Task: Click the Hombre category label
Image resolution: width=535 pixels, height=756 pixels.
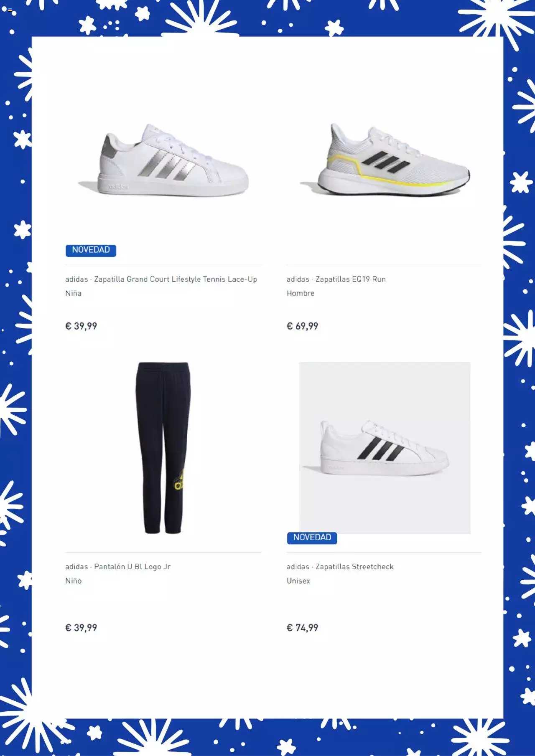Action: coord(301,293)
